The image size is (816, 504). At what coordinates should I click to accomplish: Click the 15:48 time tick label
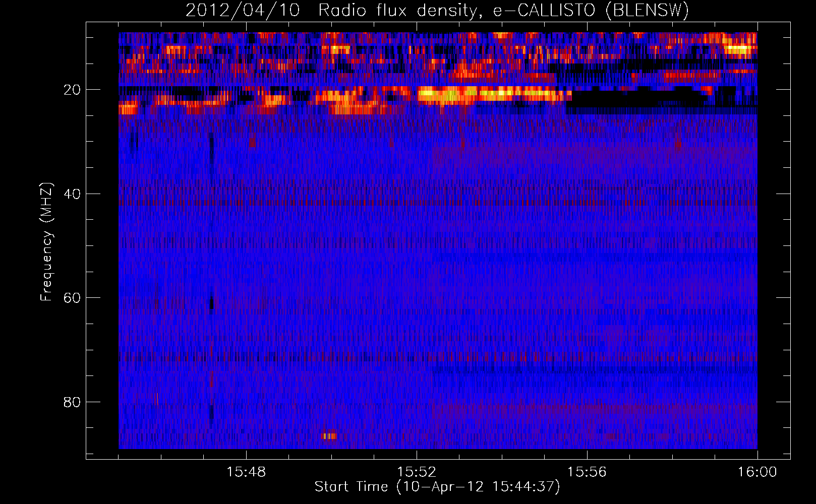point(246,472)
